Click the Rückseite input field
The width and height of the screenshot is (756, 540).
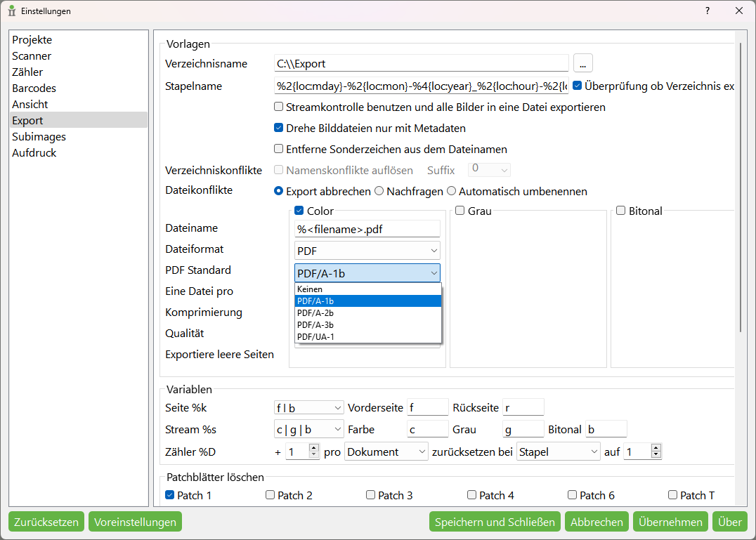coord(523,408)
